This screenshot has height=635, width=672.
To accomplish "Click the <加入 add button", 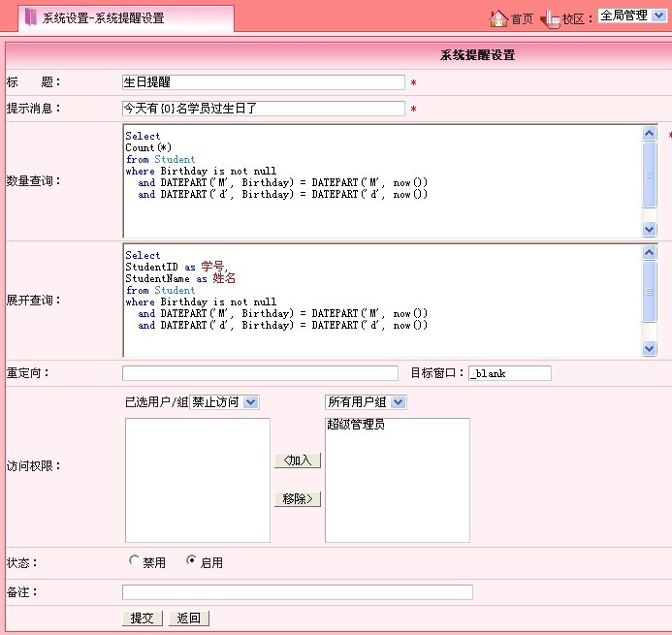I will click(x=297, y=460).
